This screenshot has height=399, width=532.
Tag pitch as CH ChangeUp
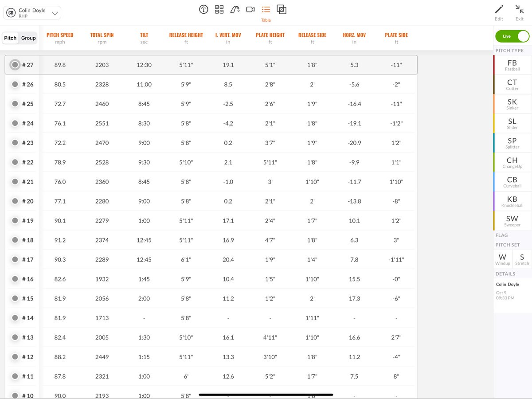tap(512, 162)
